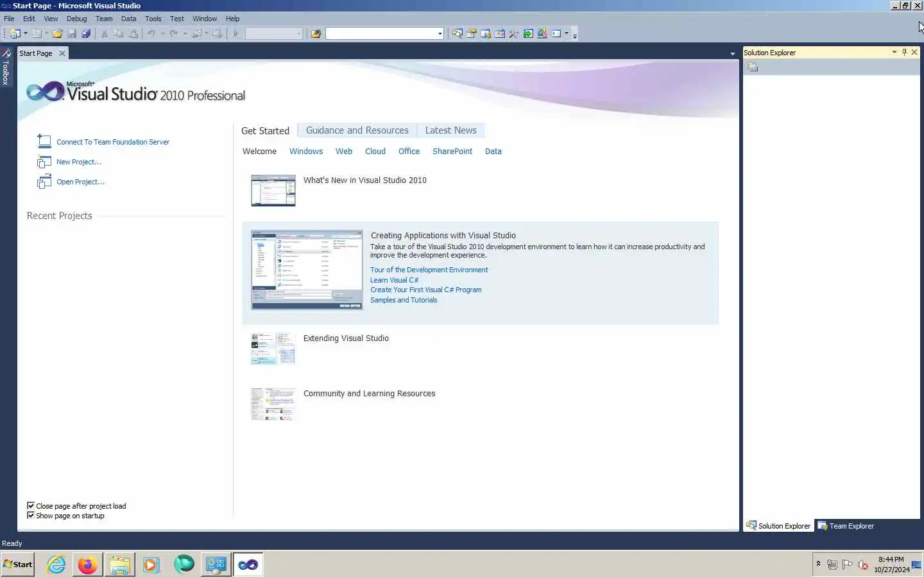924x578 pixels.
Task: Open the File menu
Action: pos(9,19)
